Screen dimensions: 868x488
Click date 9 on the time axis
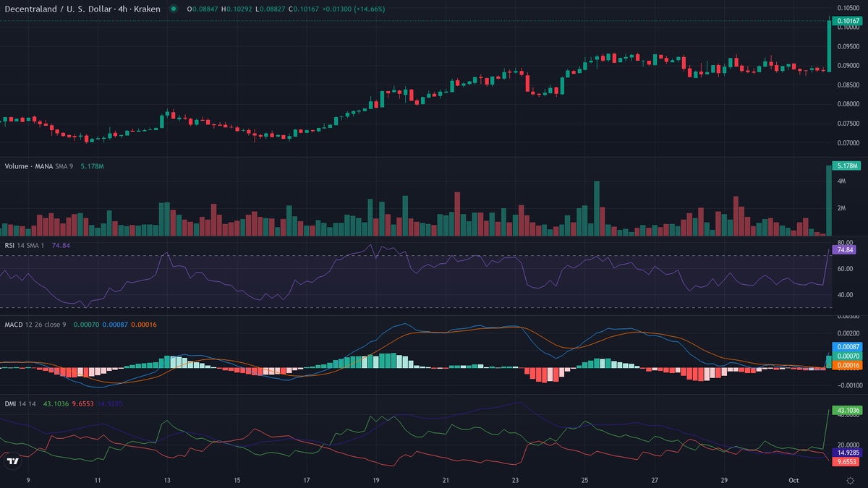point(28,480)
